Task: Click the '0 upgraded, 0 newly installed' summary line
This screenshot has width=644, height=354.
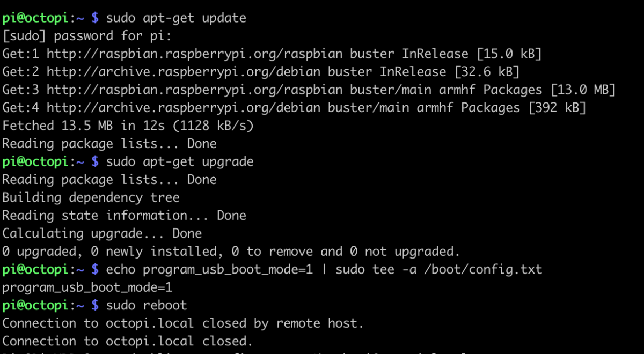Action: (x=231, y=251)
